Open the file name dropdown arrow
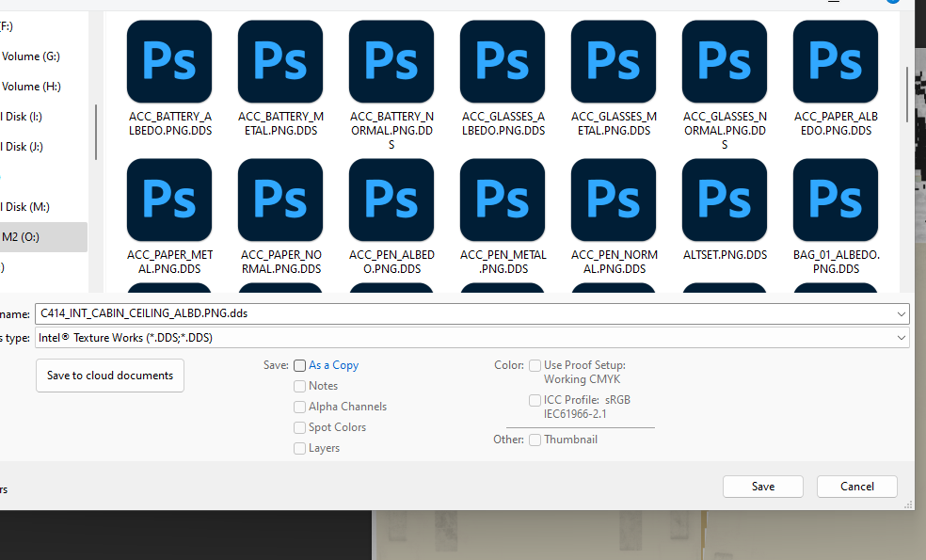Screen dimensions: 926x560 click(x=902, y=313)
